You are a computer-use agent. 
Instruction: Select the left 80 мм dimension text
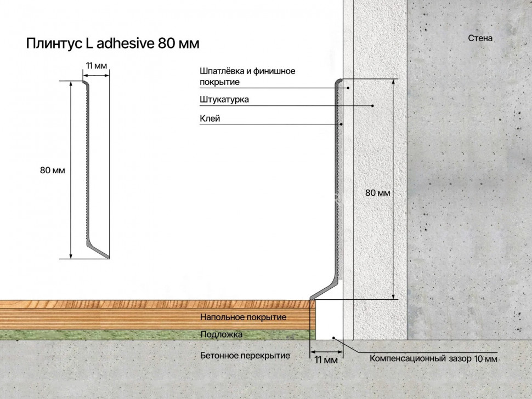pyautogui.click(x=53, y=170)
